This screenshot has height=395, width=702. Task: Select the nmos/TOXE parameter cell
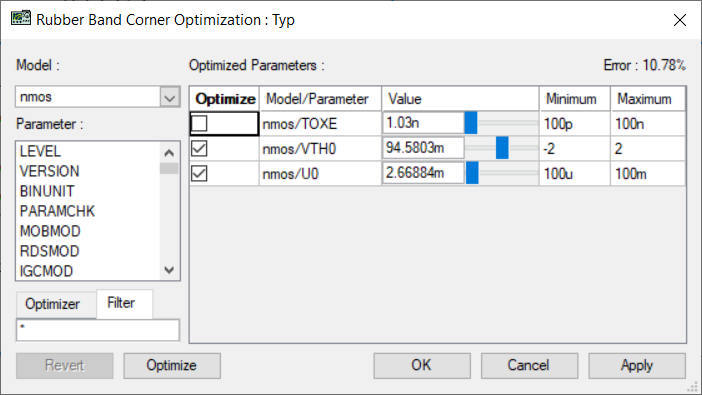(x=320, y=124)
